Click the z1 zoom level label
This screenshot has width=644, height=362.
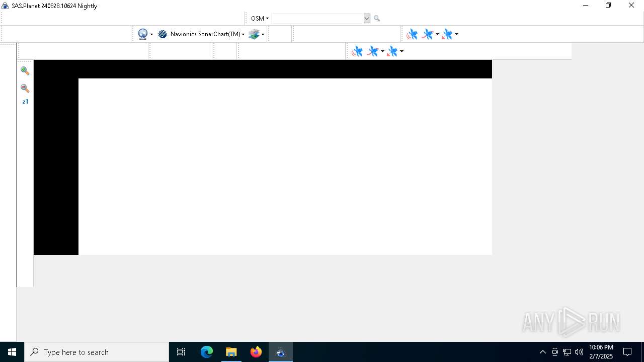click(25, 102)
